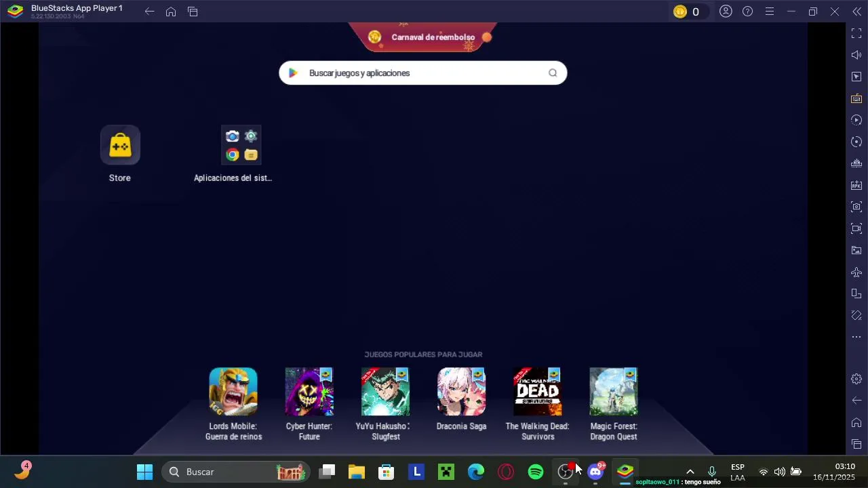
Task: Click the volume icon in side toolbar
Action: point(856,55)
